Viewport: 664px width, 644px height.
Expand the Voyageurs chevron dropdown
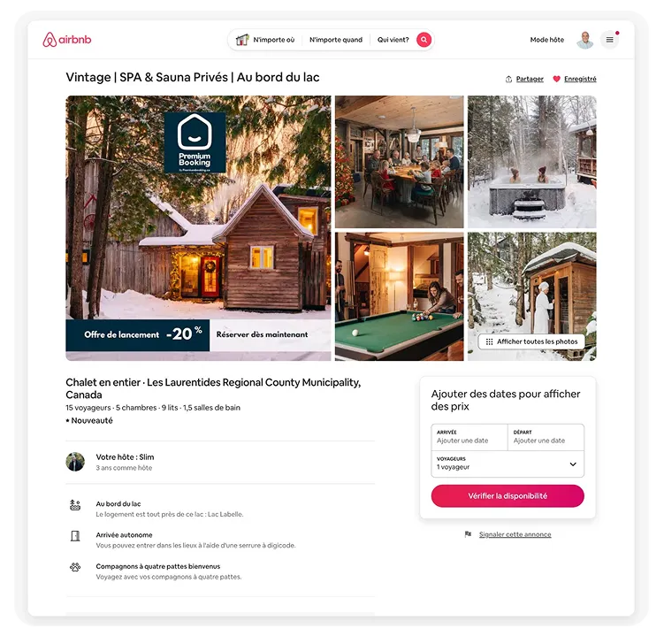tap(573, 464)
